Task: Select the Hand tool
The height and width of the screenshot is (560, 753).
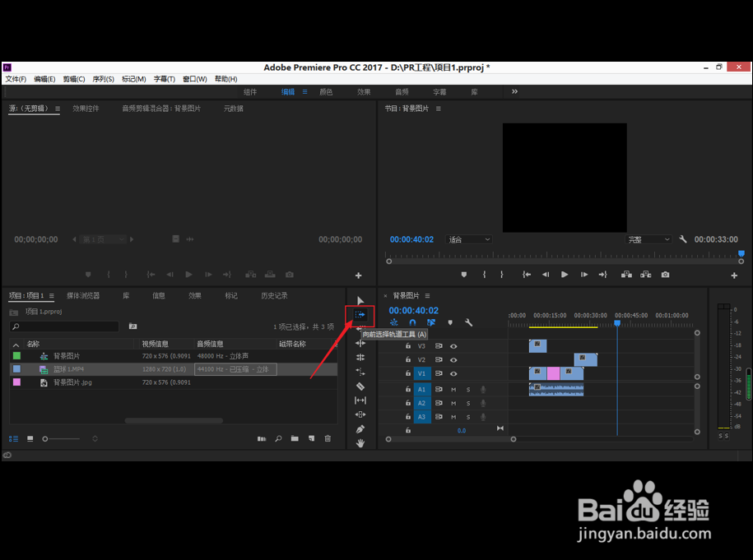Action: click(360, 443)
